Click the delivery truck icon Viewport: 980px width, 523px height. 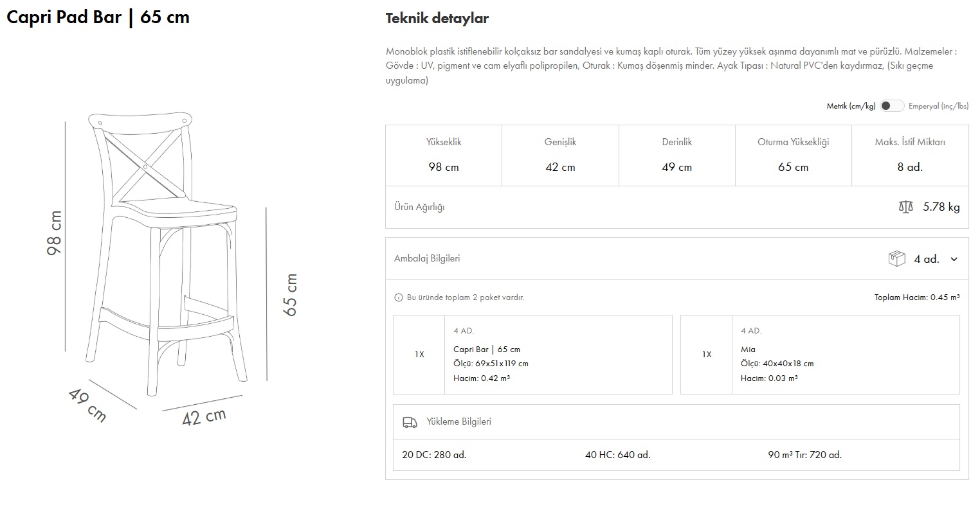(410, 422)
